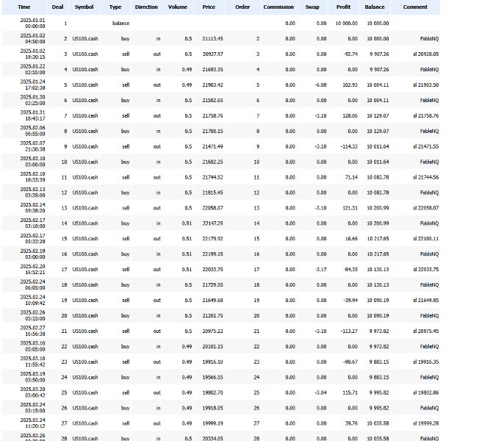Click the Symbol column header
The width and height of the screenshot is (504, 441).
(x=84, y=7)
